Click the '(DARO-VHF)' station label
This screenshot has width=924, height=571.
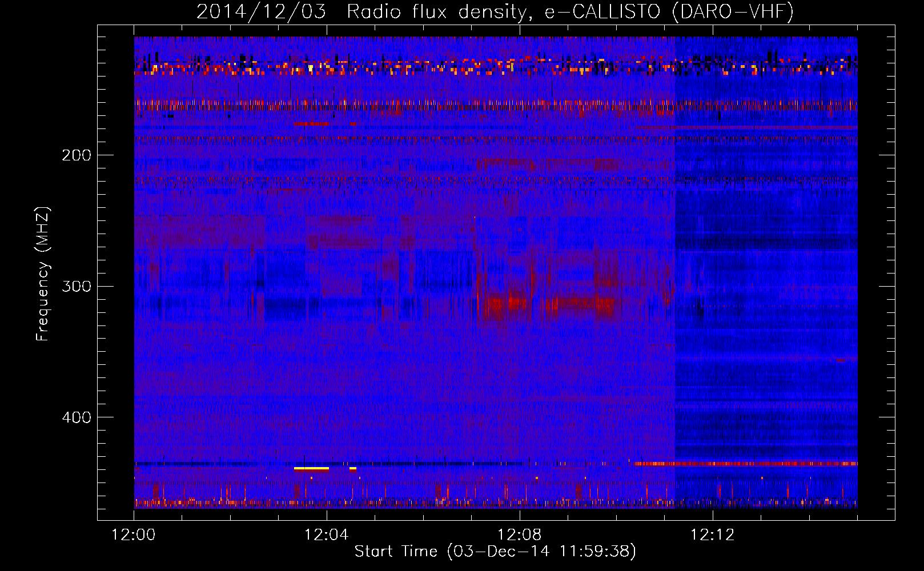tap(733, 12)
